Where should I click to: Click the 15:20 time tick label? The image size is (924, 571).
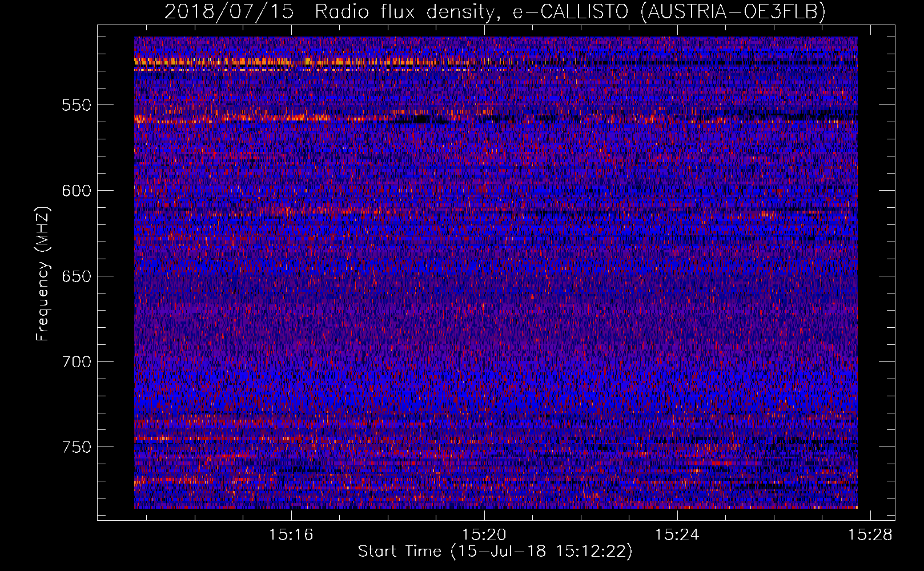484,535
